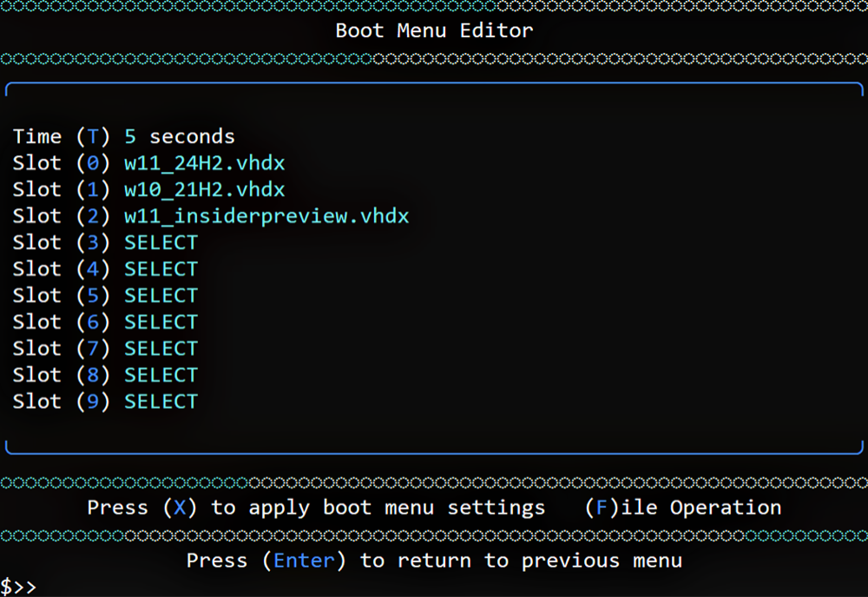Click the Boot Menu Editor title

(x=434, y=30)
